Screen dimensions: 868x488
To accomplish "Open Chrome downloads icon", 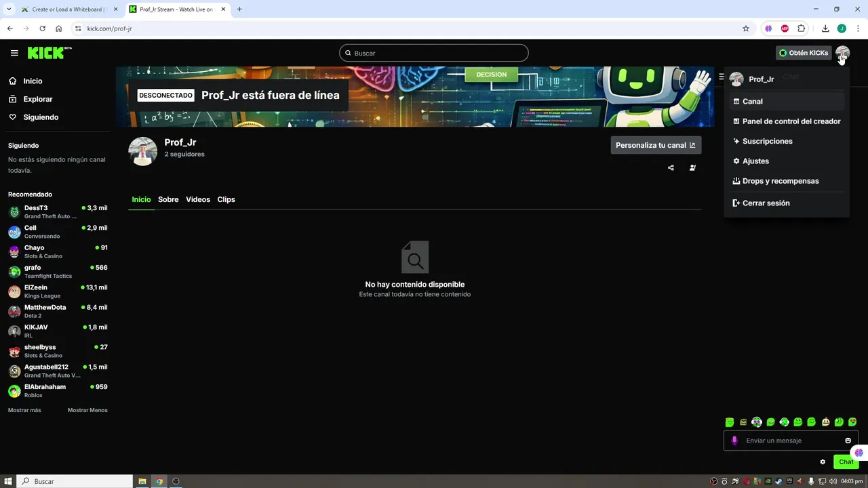I will 825,28.
